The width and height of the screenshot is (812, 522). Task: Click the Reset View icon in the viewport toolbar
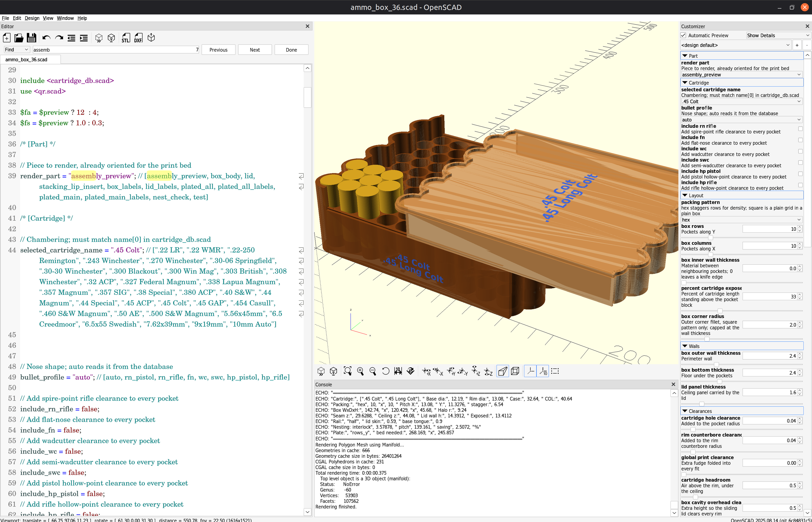[x=386, y=371]
